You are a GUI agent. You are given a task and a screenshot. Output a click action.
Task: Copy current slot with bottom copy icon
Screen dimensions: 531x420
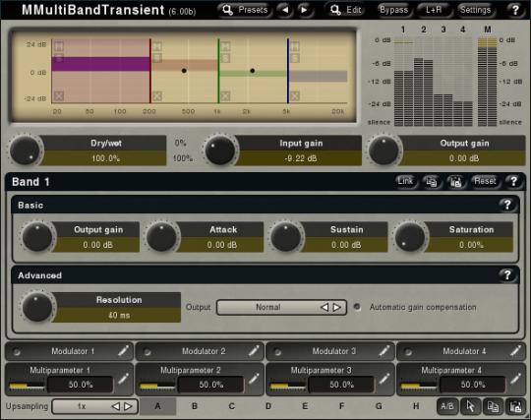point(493,406)
